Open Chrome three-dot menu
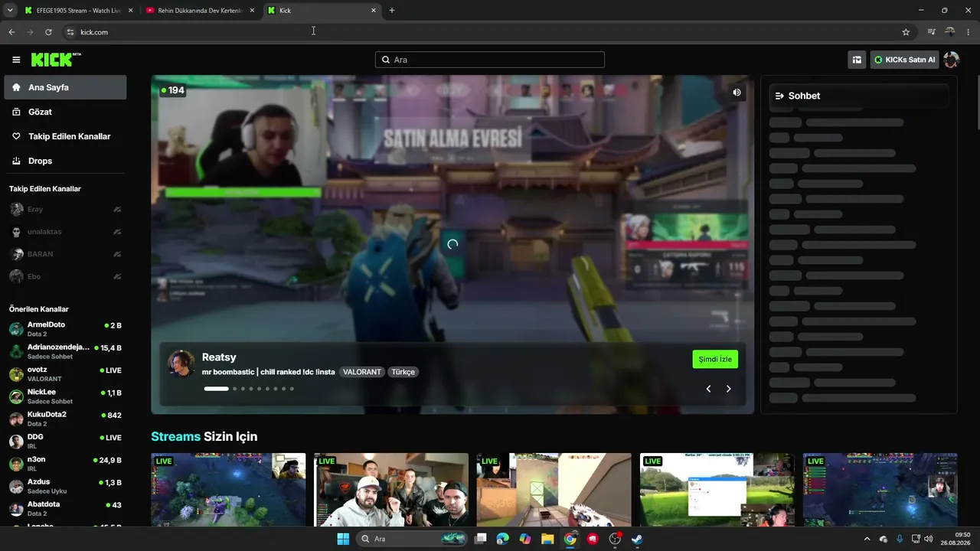The image size is (980, 551). pyautogui.click(x=969, y=32)
